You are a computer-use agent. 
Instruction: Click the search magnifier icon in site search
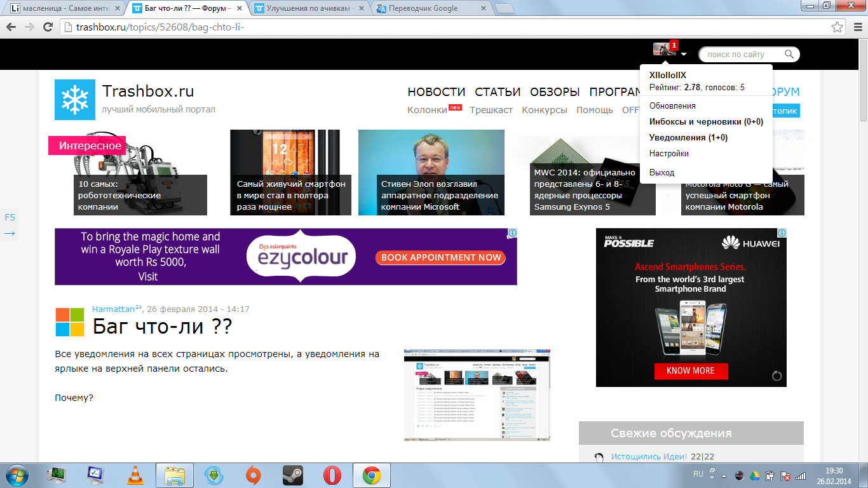[789, 55]
